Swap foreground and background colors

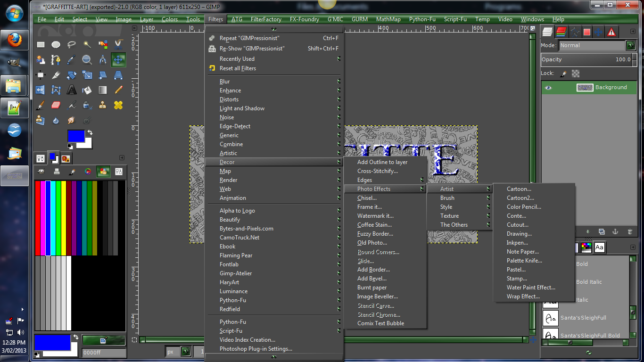90,132
